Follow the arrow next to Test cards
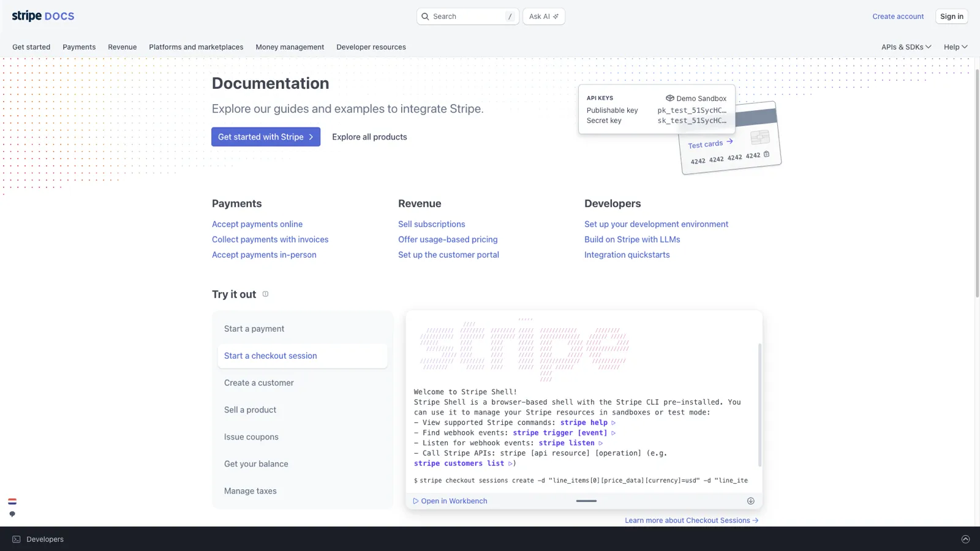 coord(729,141)
